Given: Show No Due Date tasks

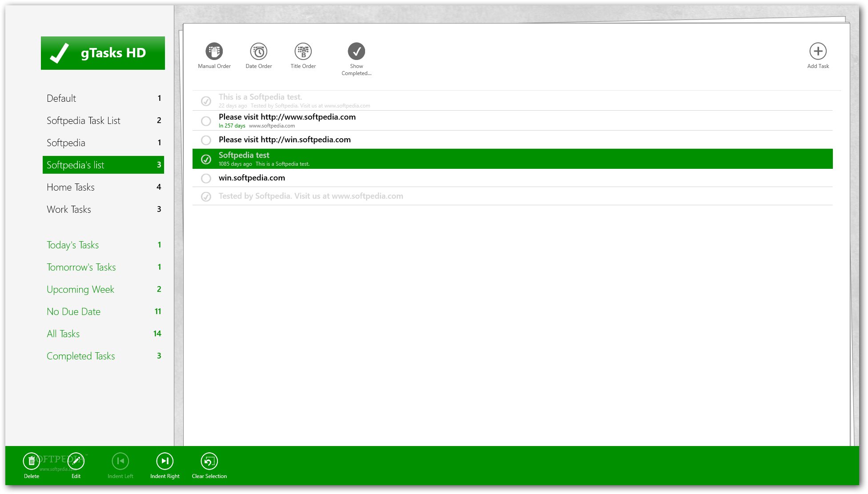Looking at the screenshot, I should pyautogui.click(x=103, y=311).
